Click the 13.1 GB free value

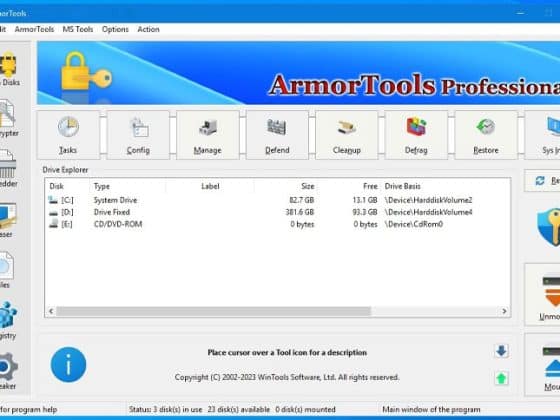point(365,200)
